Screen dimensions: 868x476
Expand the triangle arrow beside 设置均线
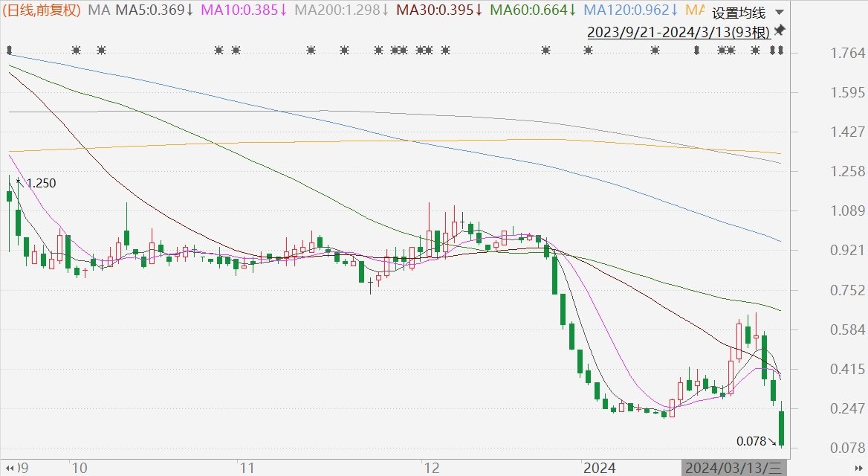click(x=780, y=12)
